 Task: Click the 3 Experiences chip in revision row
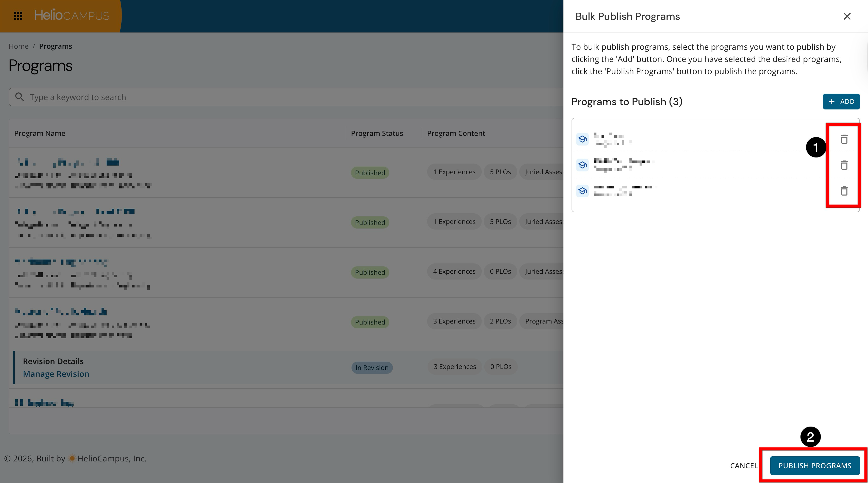tap(455, 366)
